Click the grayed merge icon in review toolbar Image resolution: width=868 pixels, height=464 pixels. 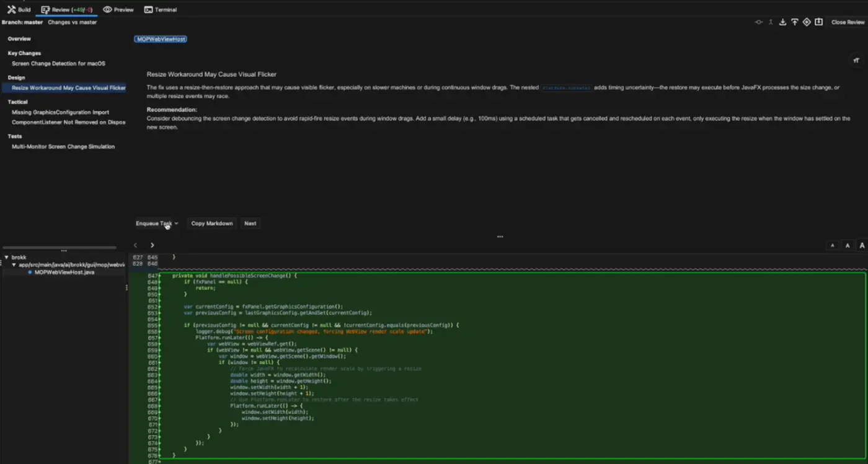771,22
